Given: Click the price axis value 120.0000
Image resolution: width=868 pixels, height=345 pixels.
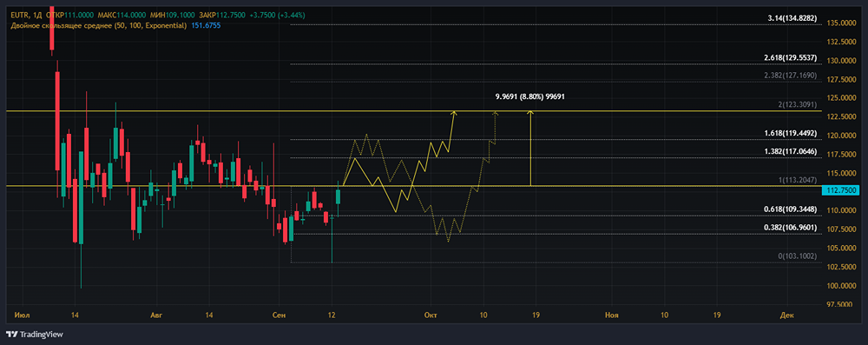Looking at the screenshot, I should pyautogui.click(x=841, y=136).
